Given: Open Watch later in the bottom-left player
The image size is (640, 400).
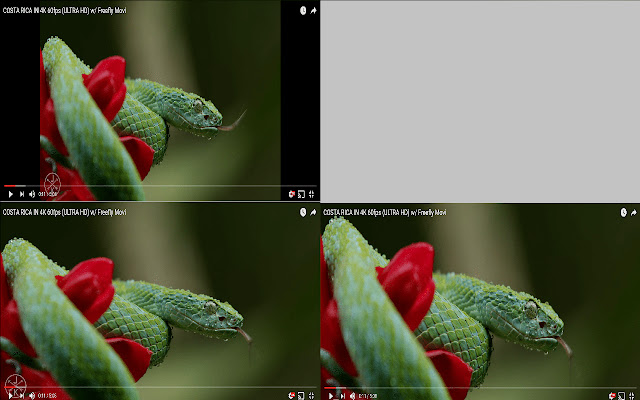Looking at the screenshot, I should point(303,212).
